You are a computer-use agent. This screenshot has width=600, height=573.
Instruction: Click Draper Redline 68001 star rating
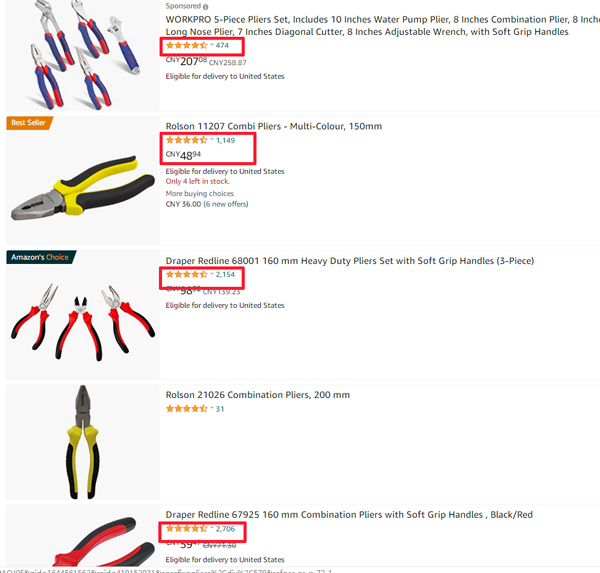tap(186, 274)
